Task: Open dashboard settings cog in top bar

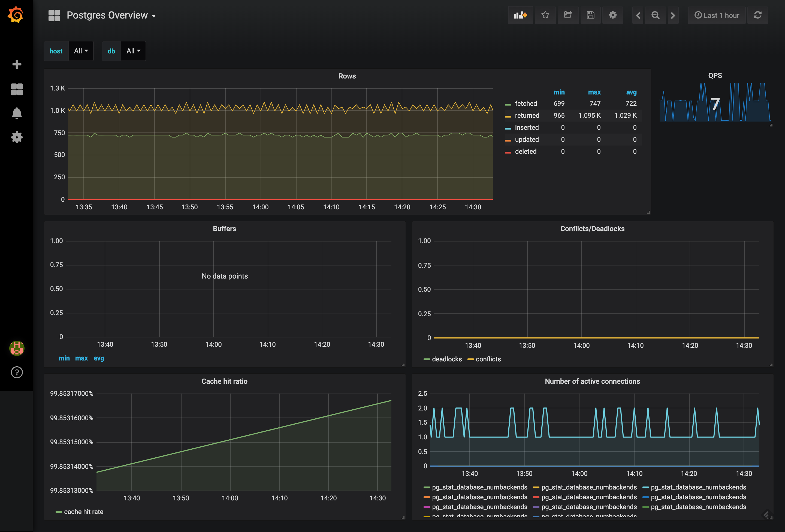Action: (x=613, y=15)
